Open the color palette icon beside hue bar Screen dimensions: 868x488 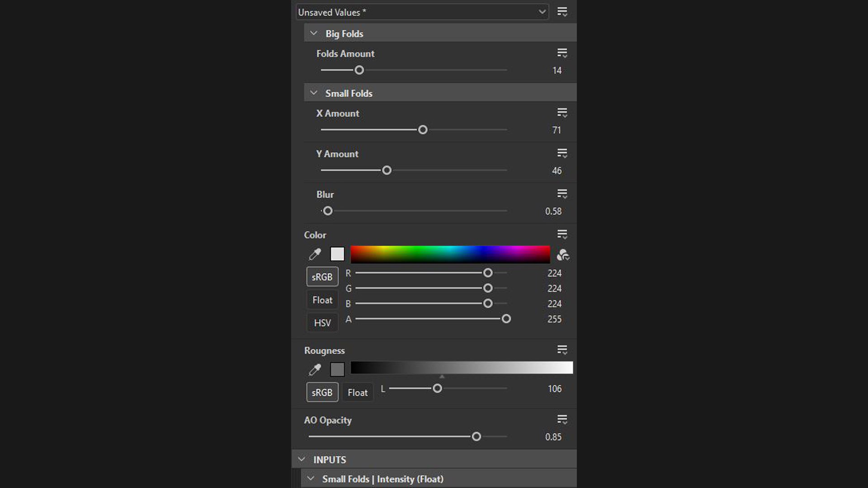point(563,255)
